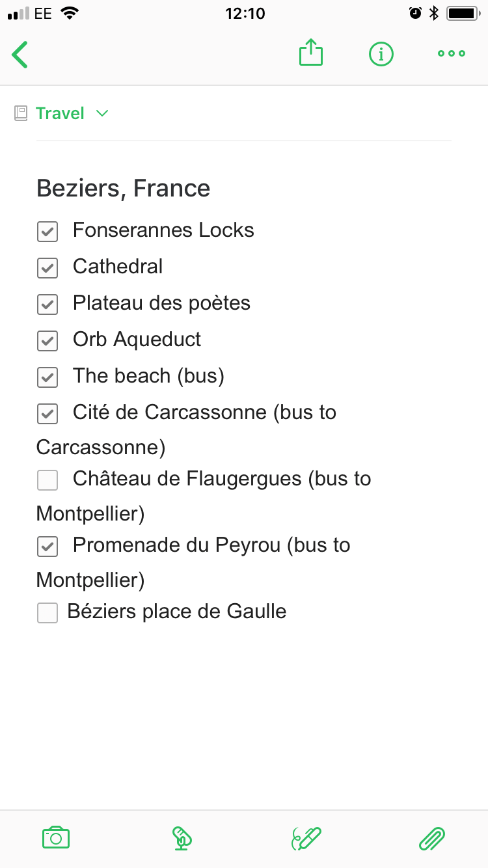Screen dimensions: 488x868
Task: Open the three-dot more options menu
Action: [452, 54]
